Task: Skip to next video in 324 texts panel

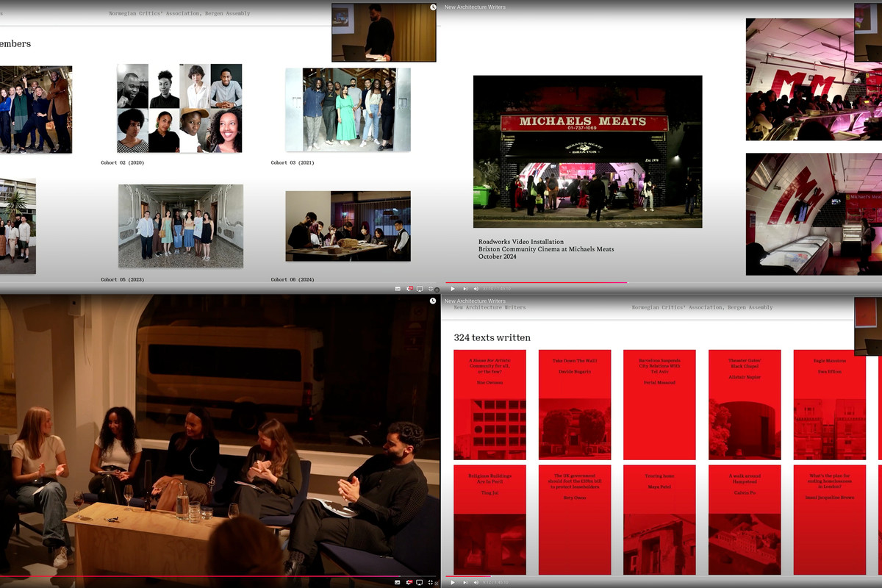Action: [x=465, y=582]
